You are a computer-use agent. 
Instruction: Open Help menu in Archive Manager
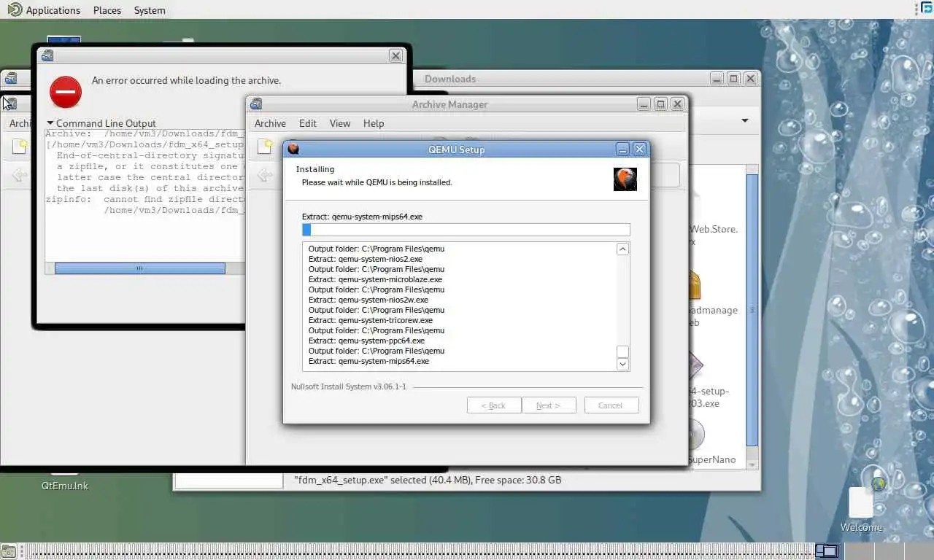click(x=374, y=123)
